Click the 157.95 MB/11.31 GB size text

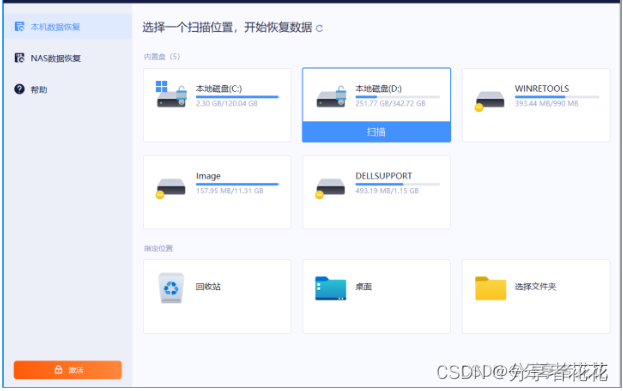229,191
